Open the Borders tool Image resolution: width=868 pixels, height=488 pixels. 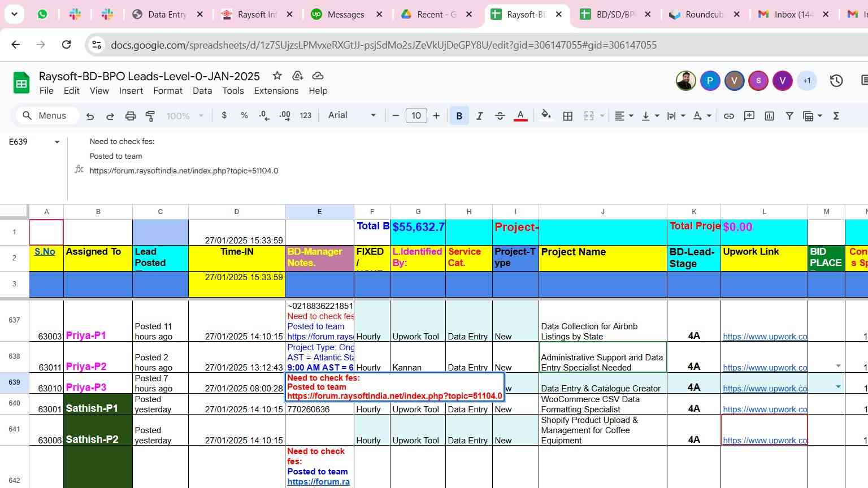(568, 116)
